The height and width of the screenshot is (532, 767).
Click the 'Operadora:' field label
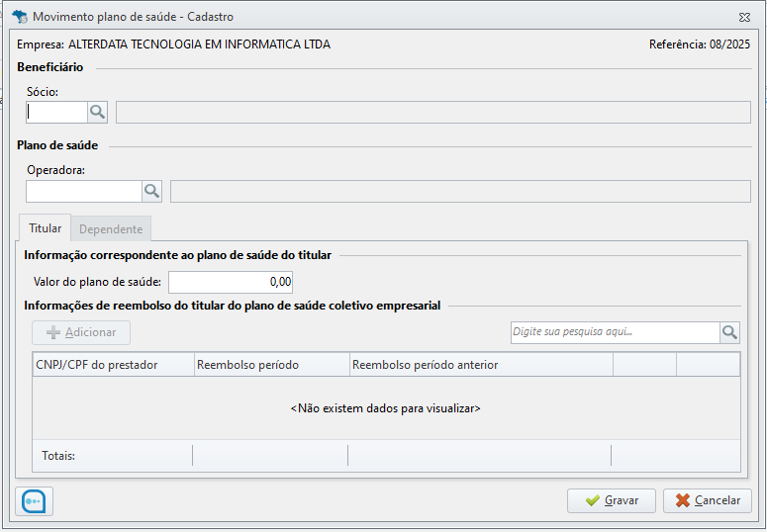pos(55,170)
